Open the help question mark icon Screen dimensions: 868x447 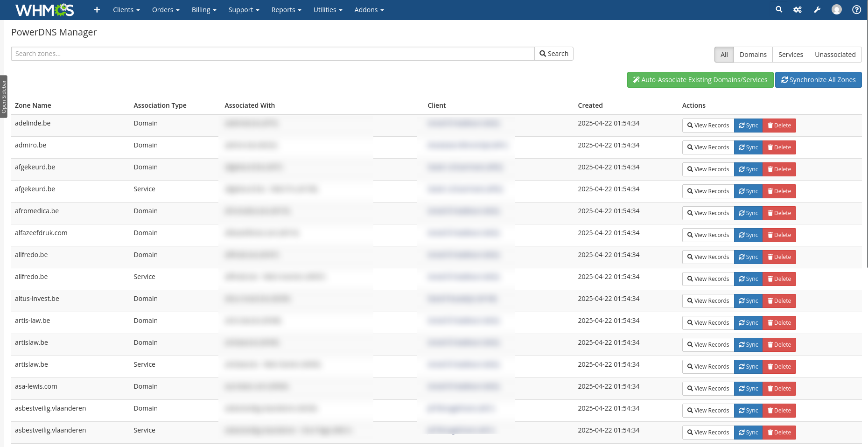pos(857,10)
